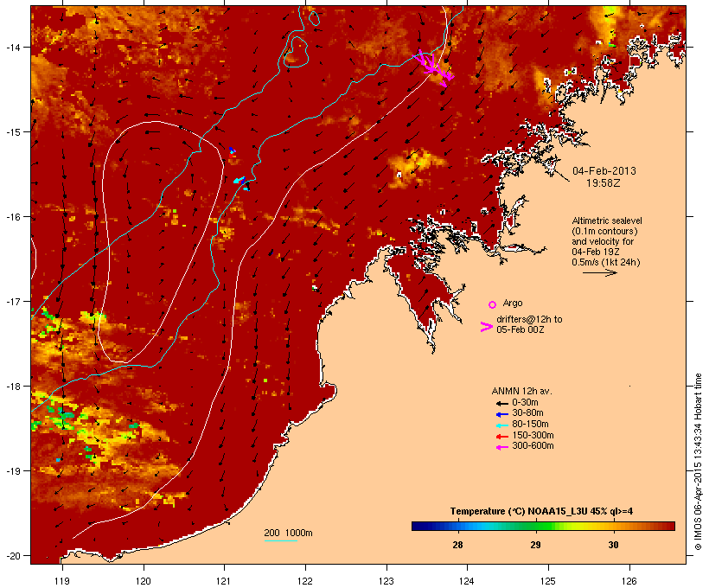Click the magenta drifters arrowhead legend symbol
709x588 pixels.
coord(487,327)
